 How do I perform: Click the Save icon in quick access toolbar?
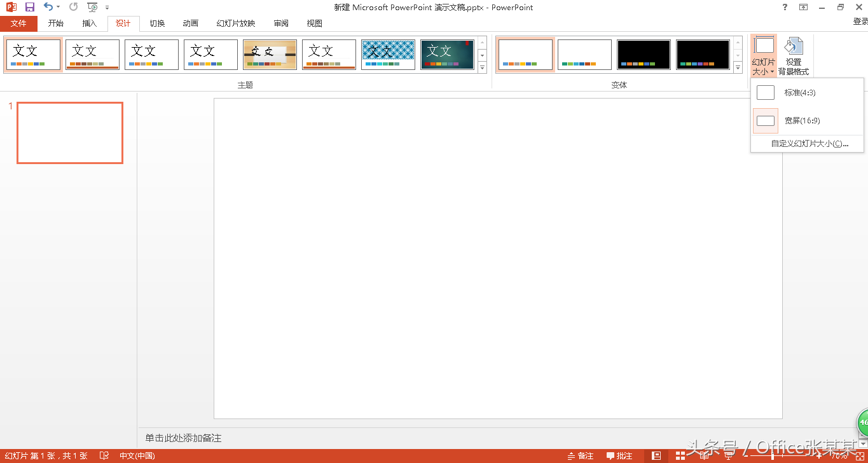pyautogui.click(x=29, y=7)
